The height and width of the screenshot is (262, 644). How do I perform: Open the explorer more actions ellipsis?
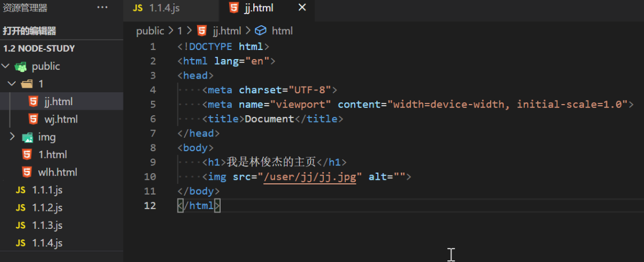102,8
